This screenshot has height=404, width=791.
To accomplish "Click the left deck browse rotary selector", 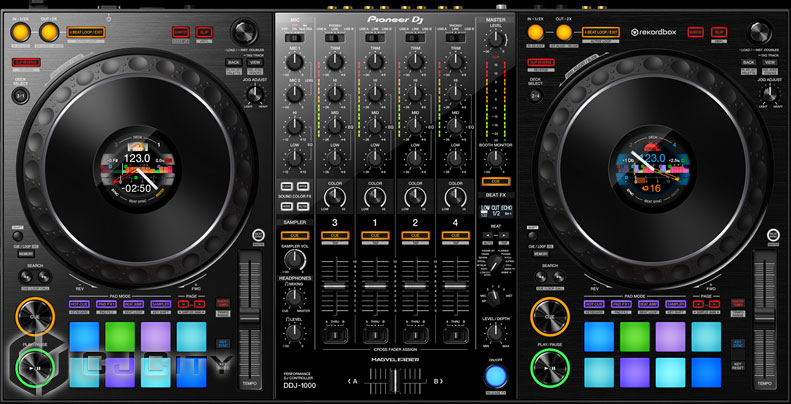I will tap(244, 33).
